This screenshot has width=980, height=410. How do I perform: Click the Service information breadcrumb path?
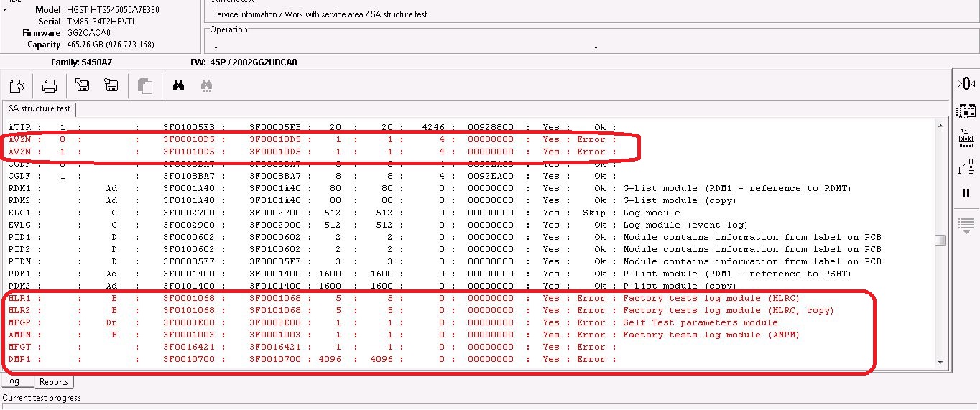[320, 14]
